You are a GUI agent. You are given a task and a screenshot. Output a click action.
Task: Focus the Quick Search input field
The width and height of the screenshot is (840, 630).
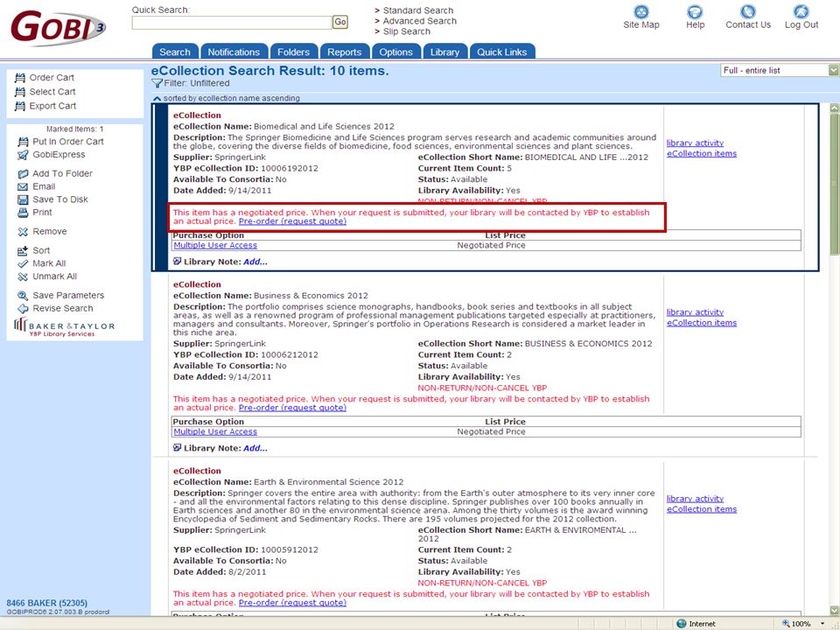tap(231, 23)
